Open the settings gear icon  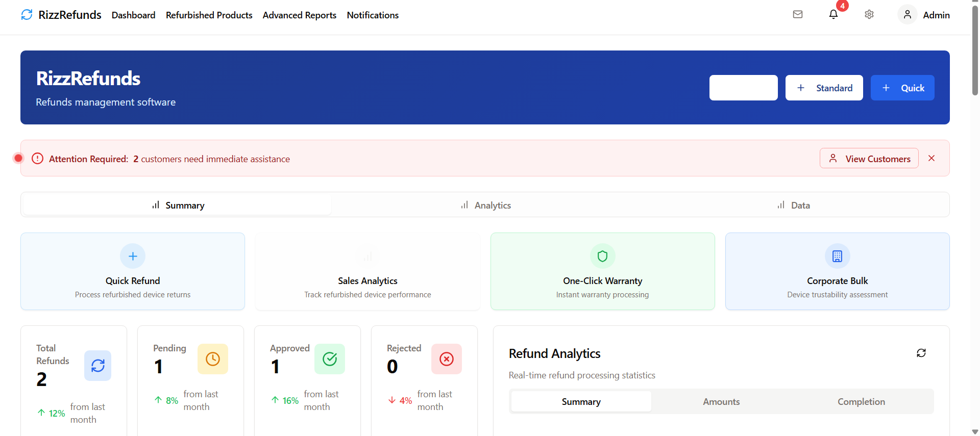tap(869, 15)
